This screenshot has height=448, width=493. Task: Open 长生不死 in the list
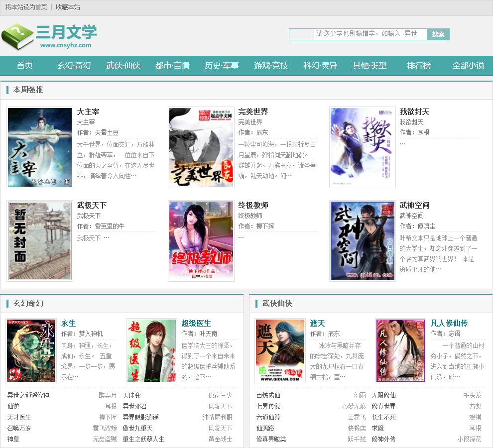click(x=383, y=417)
